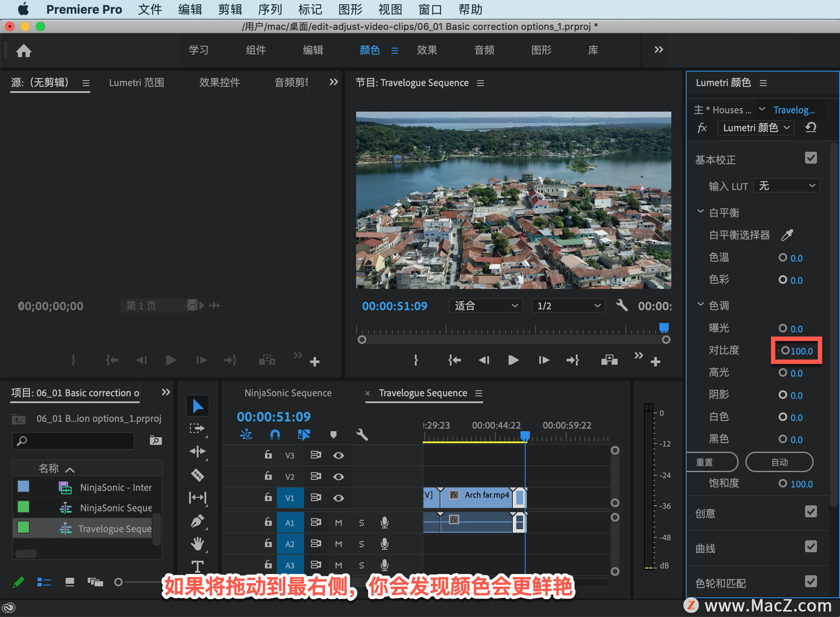The width and height of the screenshot is (840, 617).
Task: Open the 适合 zoom level dropdown
Action: (x=485, y=305)
